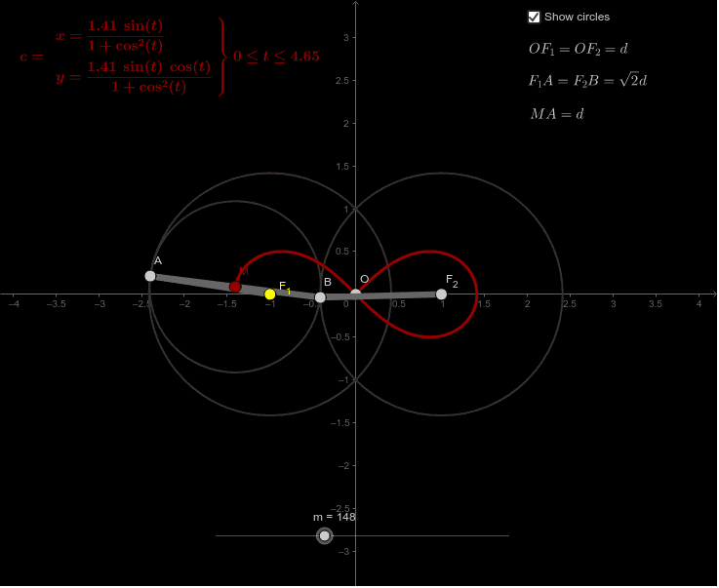
Task: Click the "m = 148" slider label
Action: tap(335, 518)
